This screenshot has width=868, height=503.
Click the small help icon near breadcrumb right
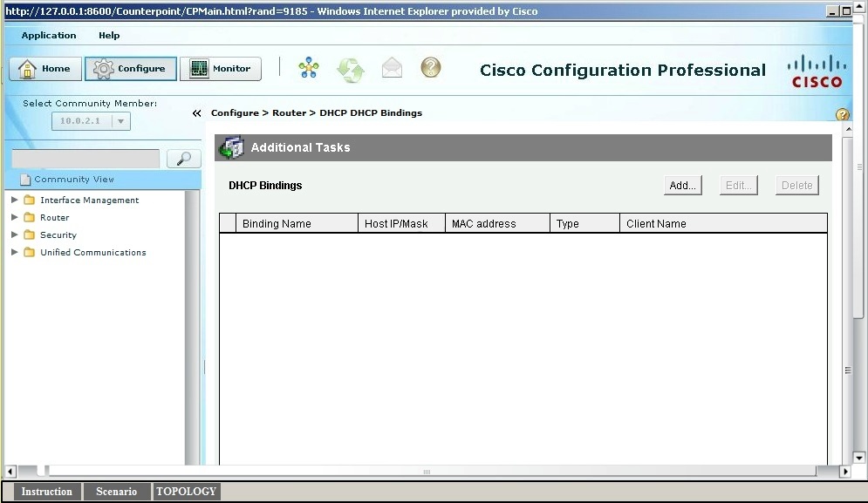click(842, 114)
